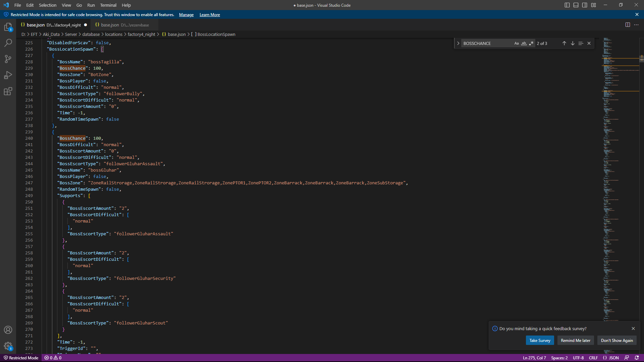Expand the replace field in find widget
Screen dimensions: 644x362
pyautogui.click(x=458, y=43)
